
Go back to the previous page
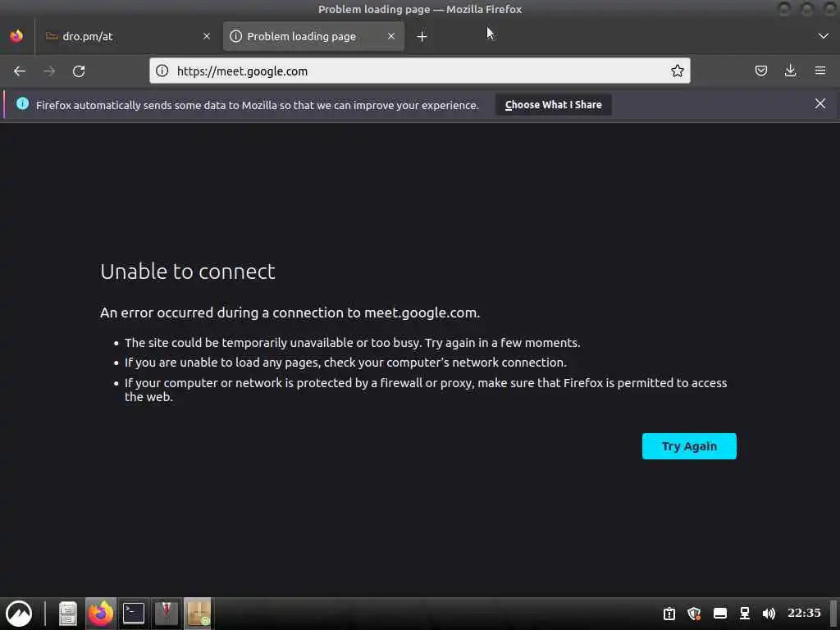coord(20,71)
